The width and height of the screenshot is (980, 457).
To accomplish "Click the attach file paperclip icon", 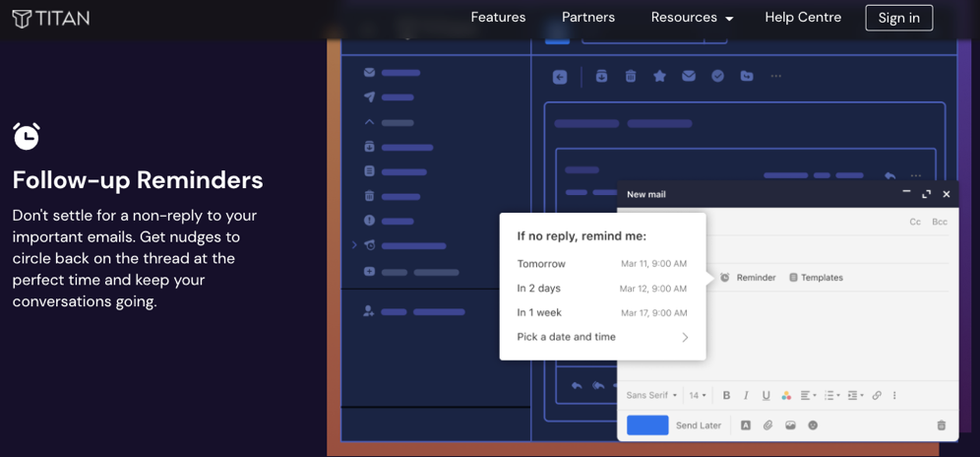I will 768,425.
